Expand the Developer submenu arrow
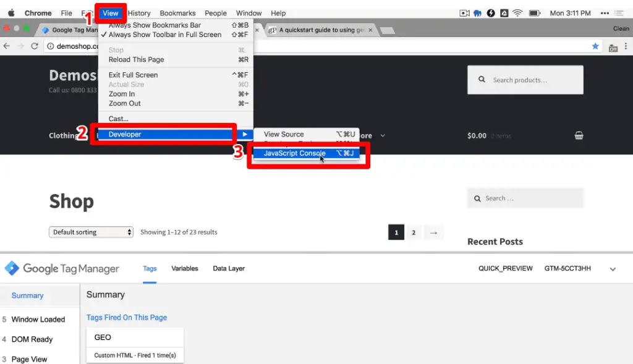Image resolution: width=633 pixels, height=364 pixels. tap(245, 134)
